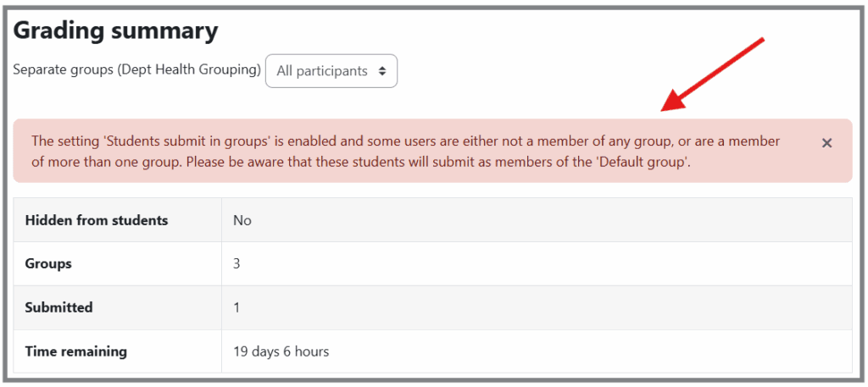
Task: Select the Submitted count value 1
Action: pos(237,307)
